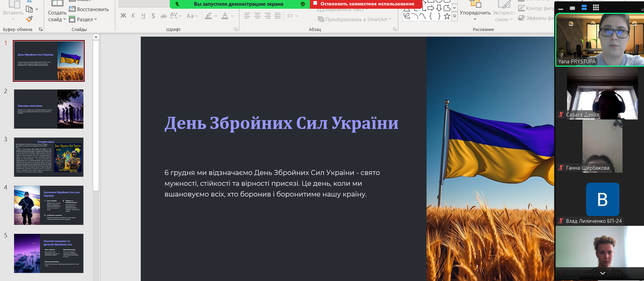This screenshot has height=281, width=644.
Task: Click the Format Painter brush icon
Action: (30, 19)
